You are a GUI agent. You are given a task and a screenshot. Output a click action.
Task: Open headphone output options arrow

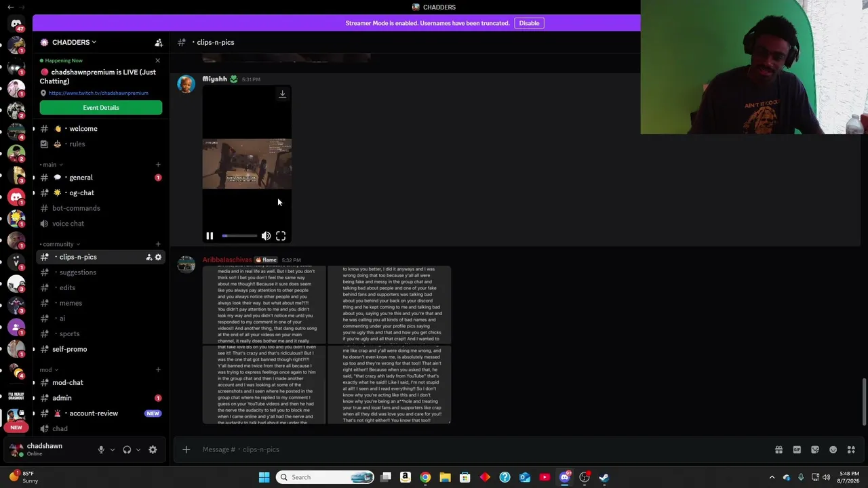(x=138, y=449)
